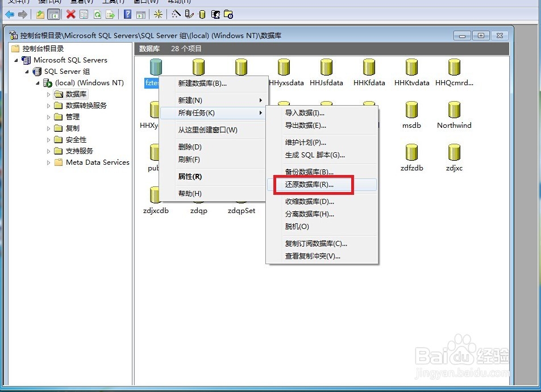Click the red Delete toolbar icon
The image size is (541, 392).
click(x=70, y=14)
